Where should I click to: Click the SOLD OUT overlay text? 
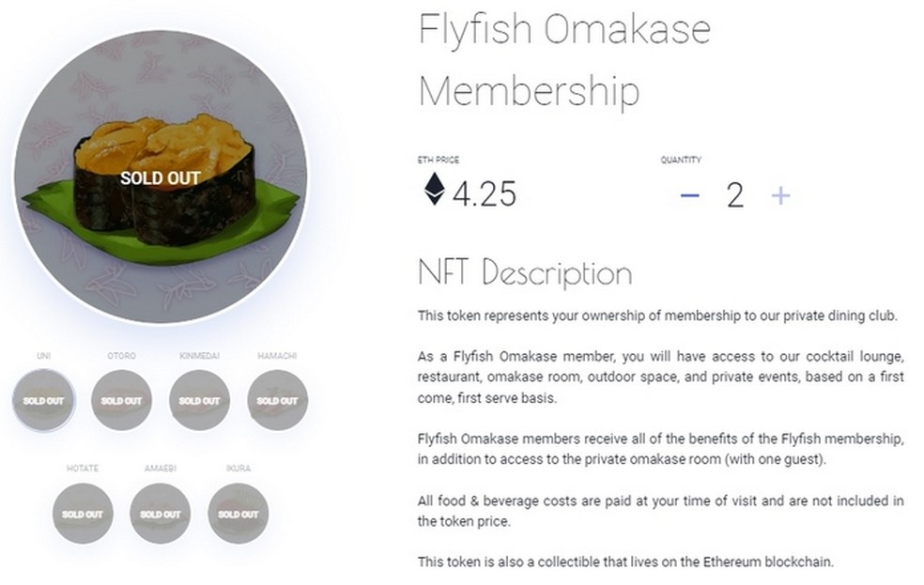click(x=161, y=177)
